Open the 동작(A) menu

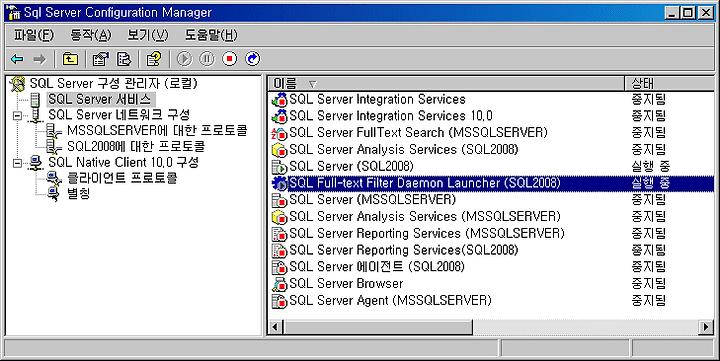coord(90,35)
